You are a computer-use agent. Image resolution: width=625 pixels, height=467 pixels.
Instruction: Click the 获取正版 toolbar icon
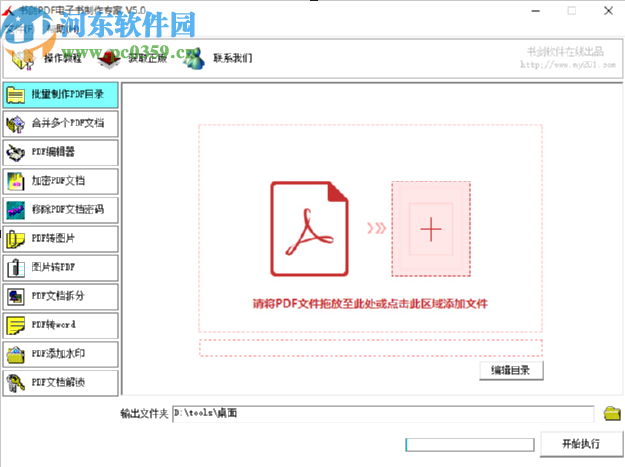point(109,59)
